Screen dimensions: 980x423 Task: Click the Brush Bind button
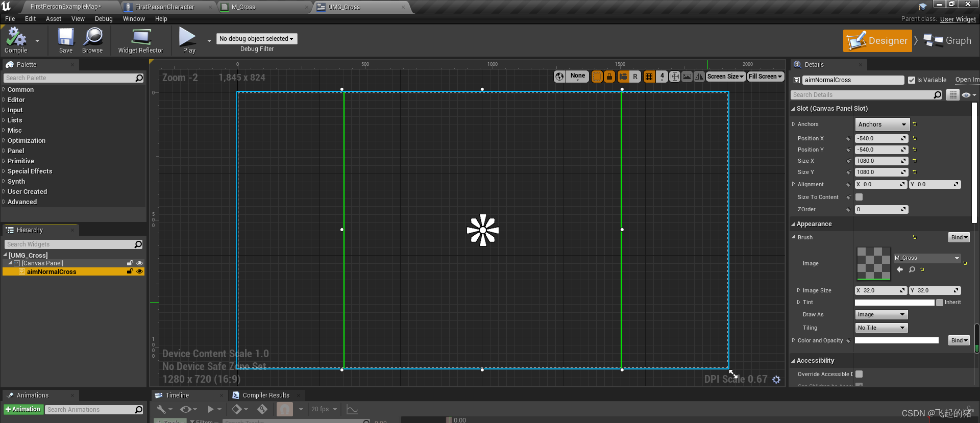[959, 237]
